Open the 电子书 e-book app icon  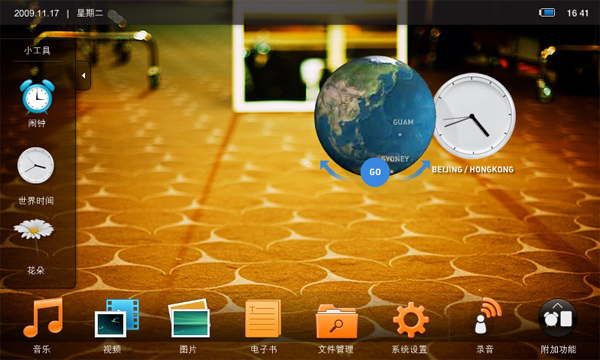point(262,319)
